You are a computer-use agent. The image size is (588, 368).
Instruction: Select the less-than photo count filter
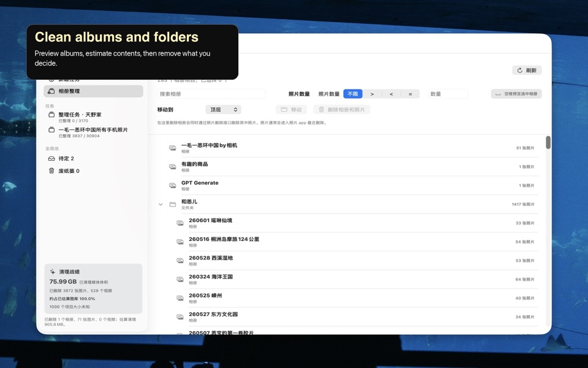click(x=391, y=94)
